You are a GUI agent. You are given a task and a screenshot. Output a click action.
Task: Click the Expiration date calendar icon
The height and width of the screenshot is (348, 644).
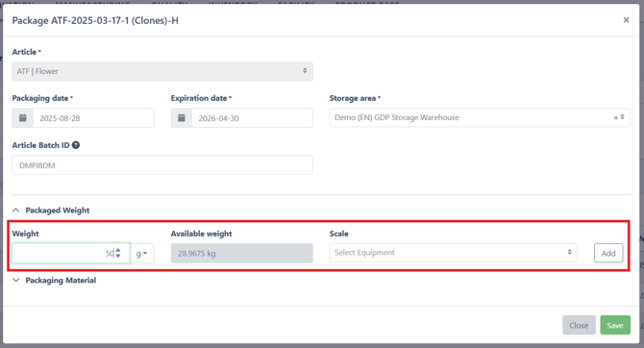click(x=182, y=118)
